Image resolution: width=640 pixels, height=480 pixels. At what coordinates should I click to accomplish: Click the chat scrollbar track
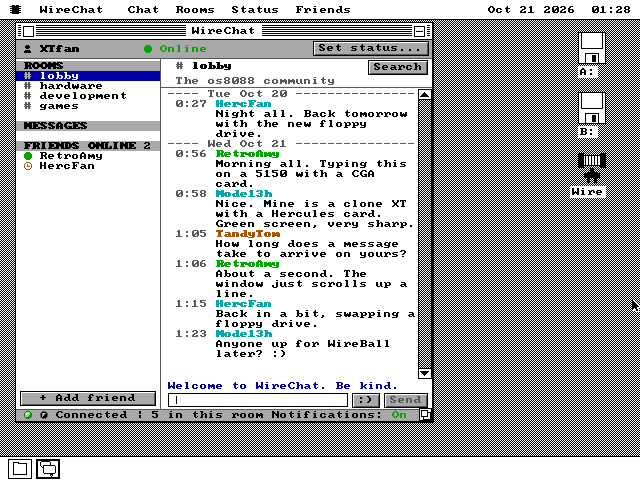click(424, 234)
